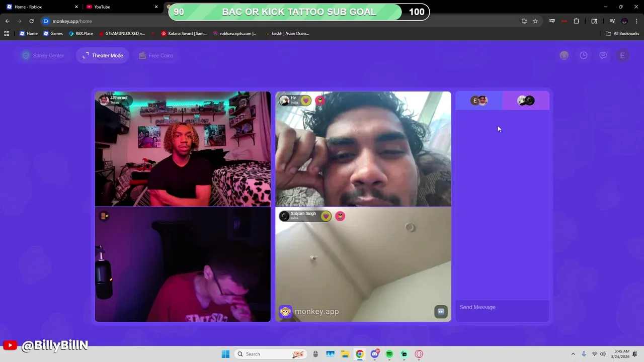The width and height of the screenshot is (644, 362).
Task: Open the Extensions puzzle icon
Action: [x=577, y=21]
